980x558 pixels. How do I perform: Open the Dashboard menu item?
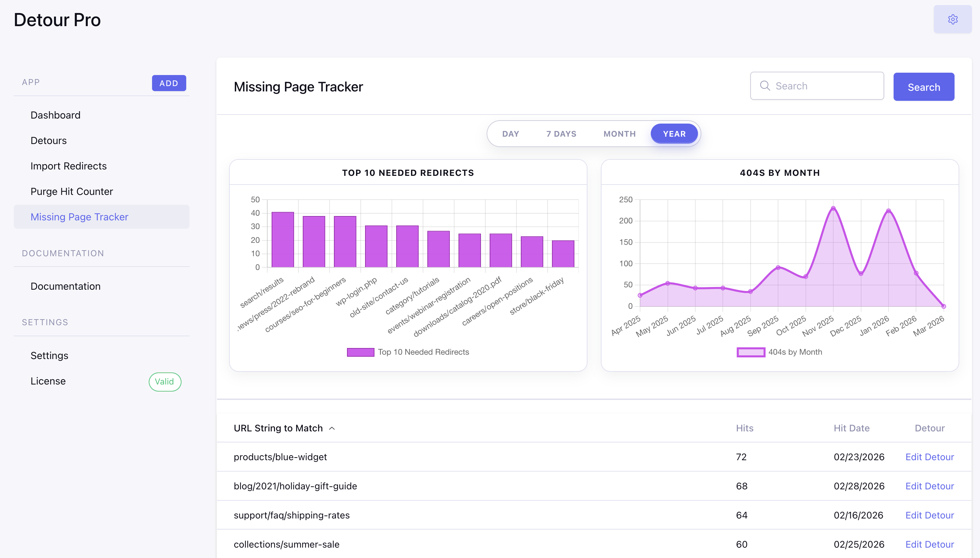[56, 115]
